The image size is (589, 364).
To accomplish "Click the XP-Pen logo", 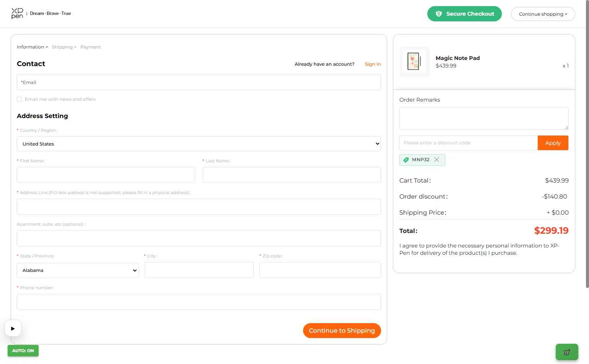I will tap(17, 13).
